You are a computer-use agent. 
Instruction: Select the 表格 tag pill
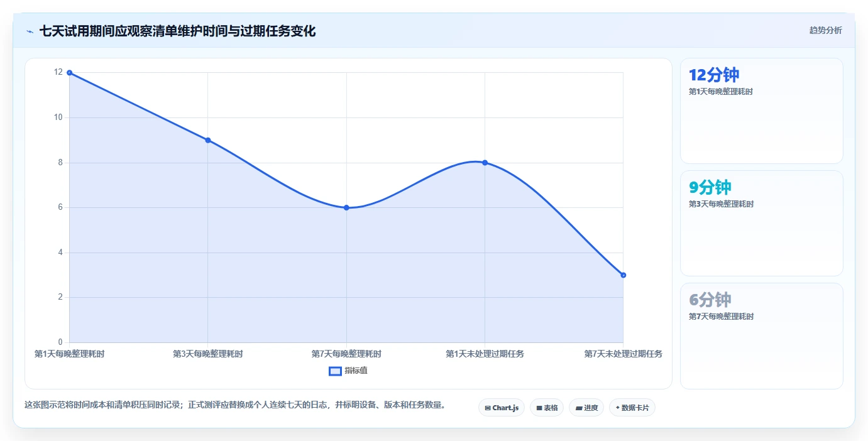point(547,408)
